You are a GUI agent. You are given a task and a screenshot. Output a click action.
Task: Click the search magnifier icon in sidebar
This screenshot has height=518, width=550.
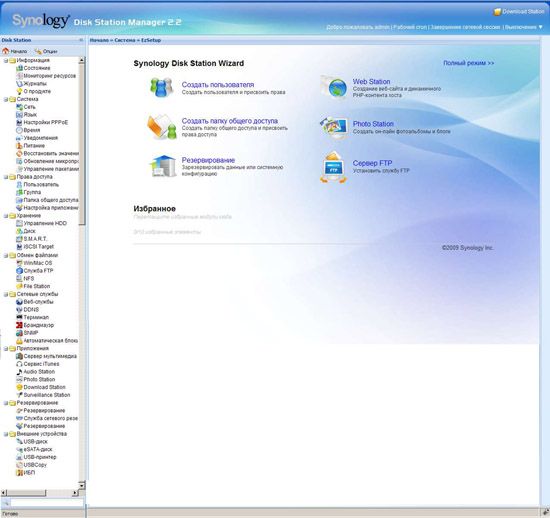[x=5, y=503]
